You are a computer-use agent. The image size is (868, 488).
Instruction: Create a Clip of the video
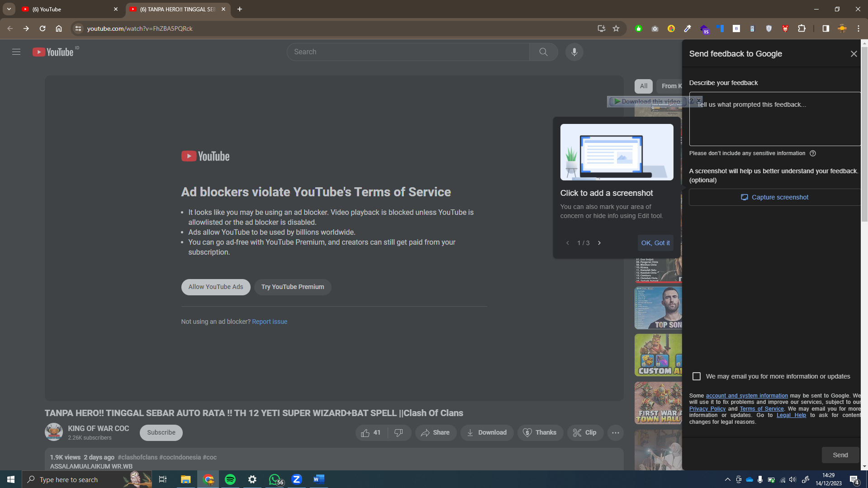tap(585, 433)
